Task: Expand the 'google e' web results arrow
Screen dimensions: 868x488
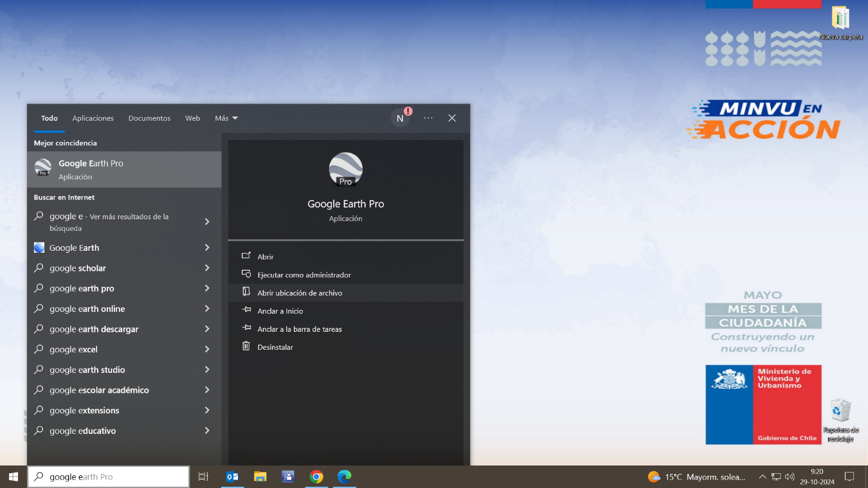Action: pyautogui.click(x=207, y=222)
